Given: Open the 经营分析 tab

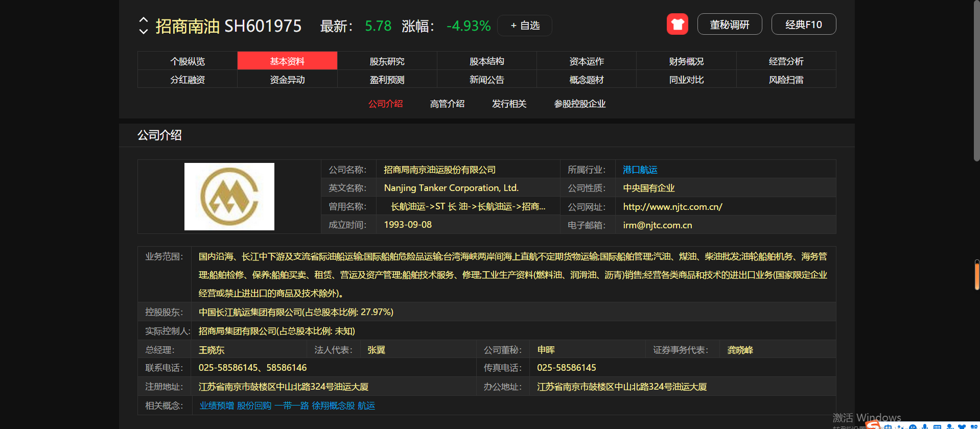Looking at the screenshot, I should (786, 61).
